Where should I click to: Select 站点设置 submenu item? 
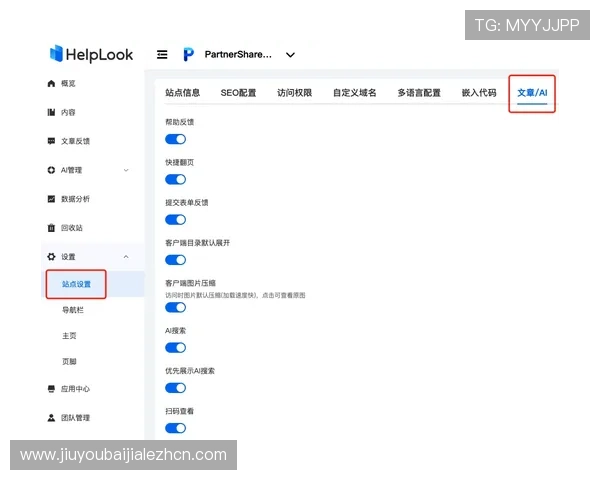pyautogui.click(x=77, y=284)
